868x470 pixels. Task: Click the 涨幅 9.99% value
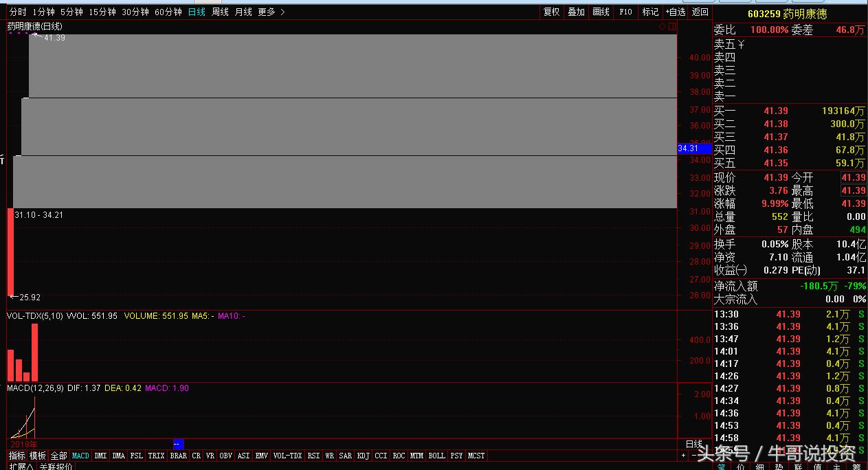pos(775,203)
